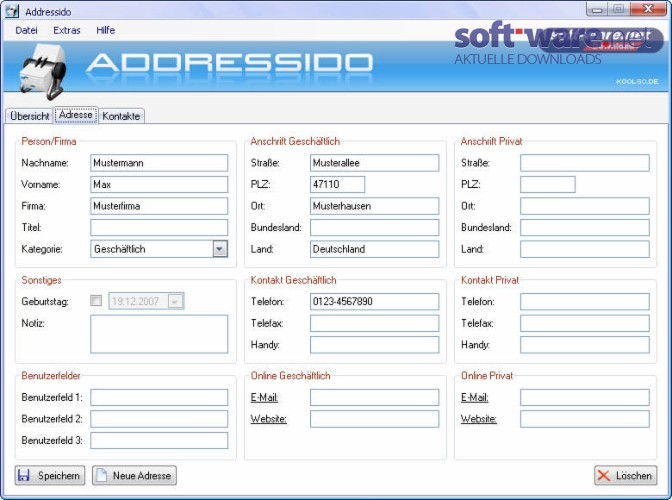The image size is (672, 500).
Task: Close the Addressido window
Action: (x=649, y=9)
